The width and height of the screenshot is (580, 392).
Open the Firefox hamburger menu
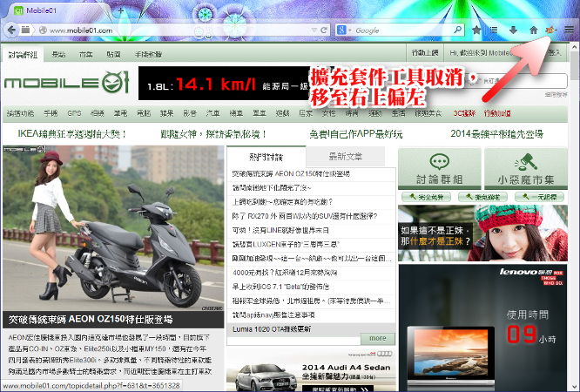[569, 30]
